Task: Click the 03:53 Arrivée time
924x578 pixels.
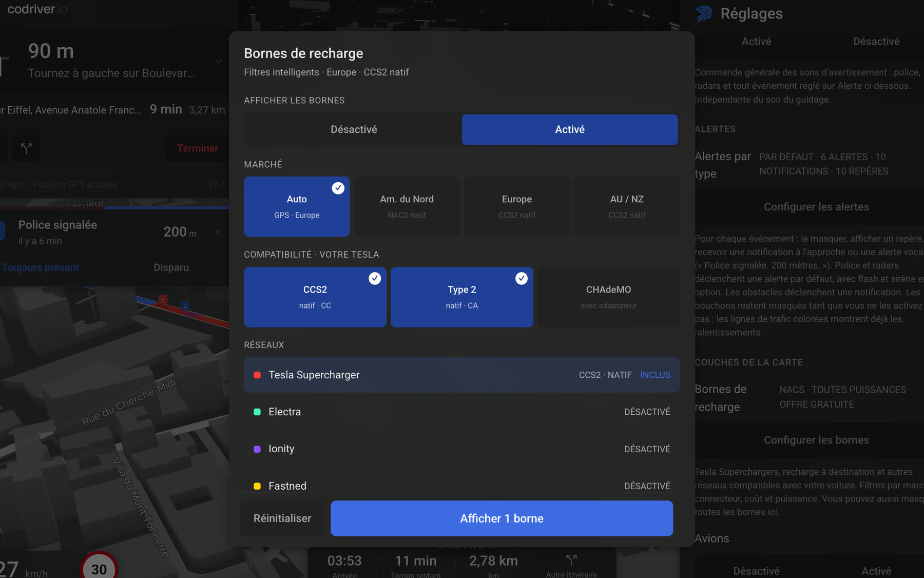Action: point(344,561)
